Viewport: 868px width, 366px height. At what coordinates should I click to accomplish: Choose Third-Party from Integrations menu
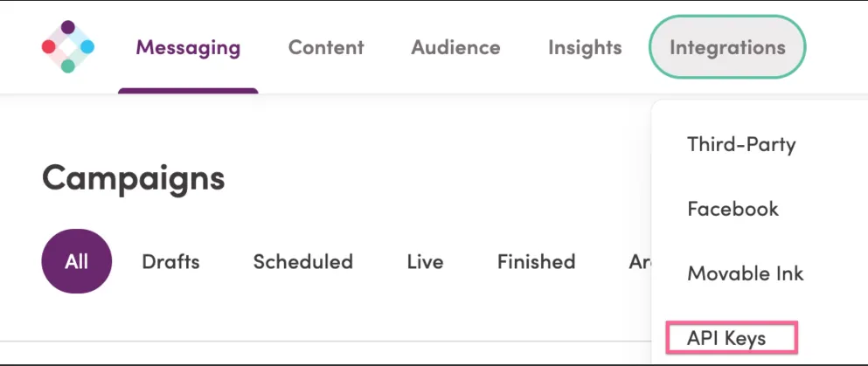tap(741, 144)
